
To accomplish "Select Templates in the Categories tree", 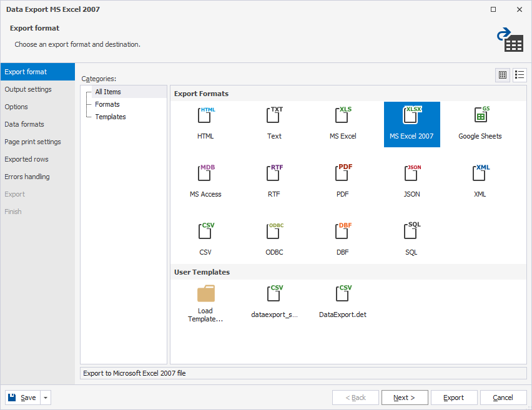I will tap(111, 117).
